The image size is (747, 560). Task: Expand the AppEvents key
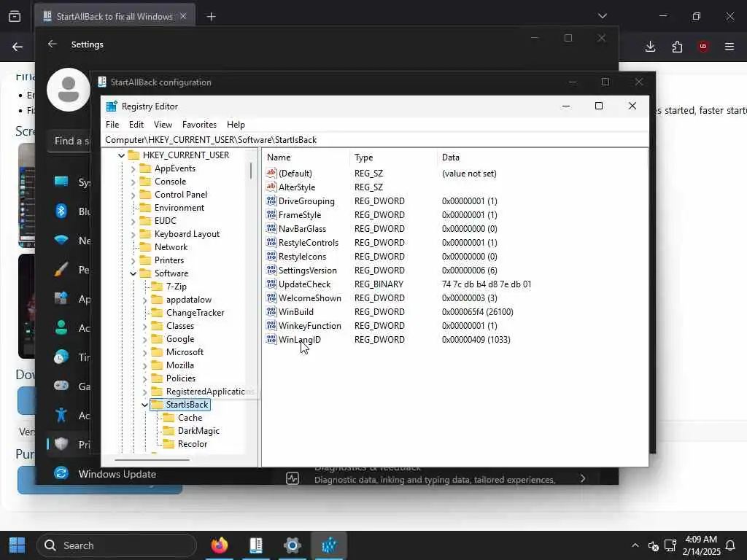click(133, 168)
